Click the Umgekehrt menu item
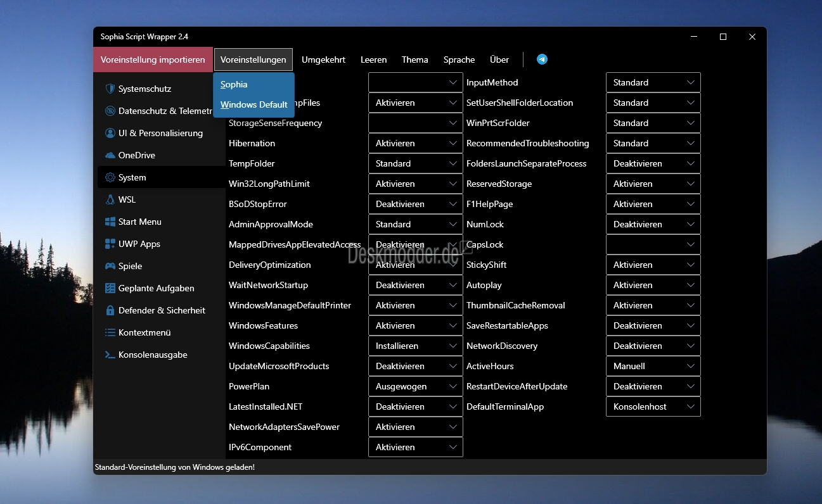 pyautogui.click(x=323, y=60)
